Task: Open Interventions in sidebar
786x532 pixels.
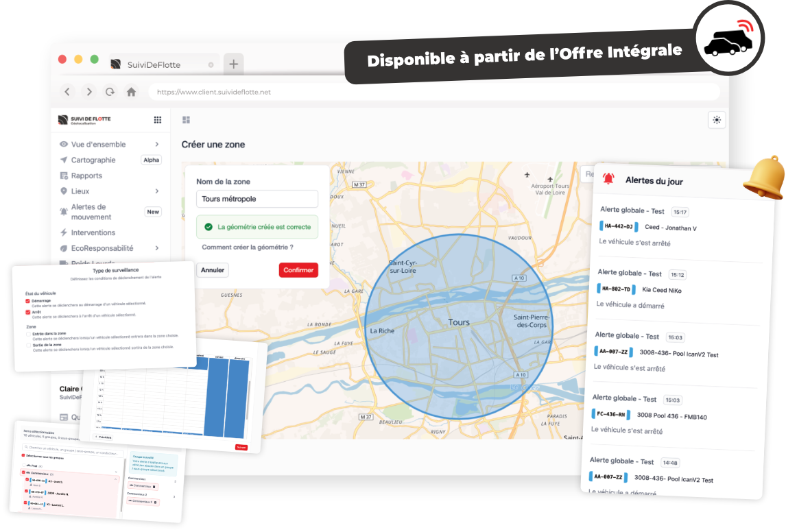Action: 93,232
